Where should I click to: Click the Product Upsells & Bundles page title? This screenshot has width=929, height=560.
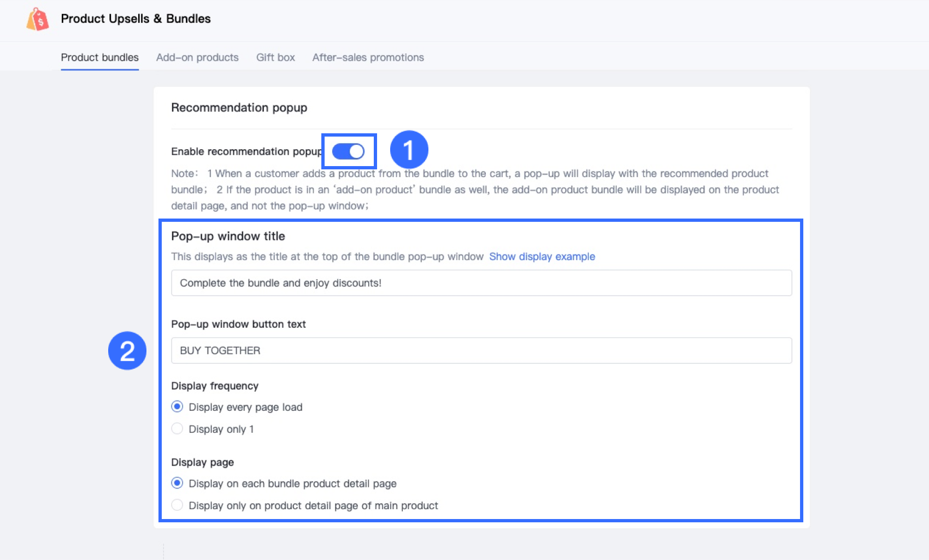point(136,19)
